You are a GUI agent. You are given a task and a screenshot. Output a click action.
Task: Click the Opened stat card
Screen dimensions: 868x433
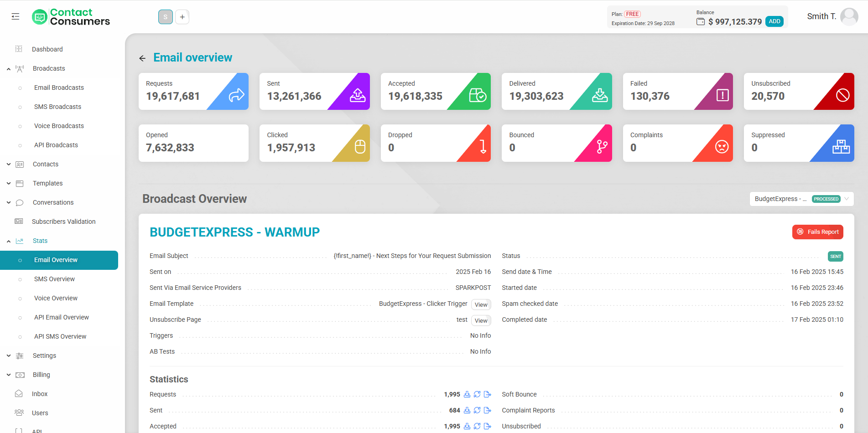click(193, 143)
